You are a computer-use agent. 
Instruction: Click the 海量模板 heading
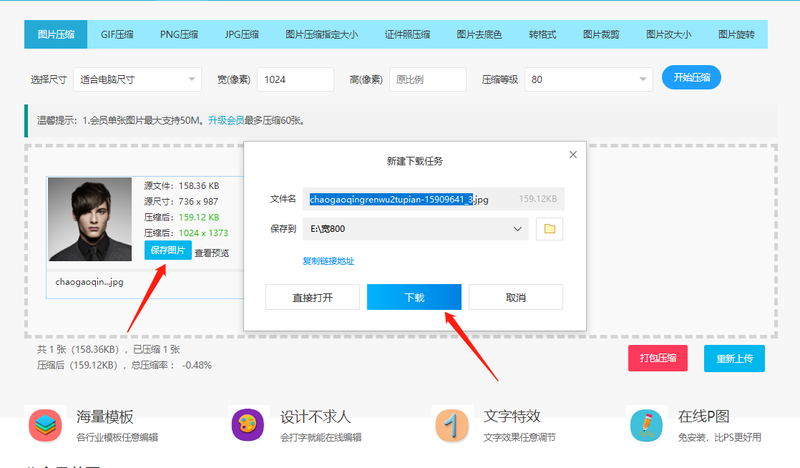click(x=105, y=417)
